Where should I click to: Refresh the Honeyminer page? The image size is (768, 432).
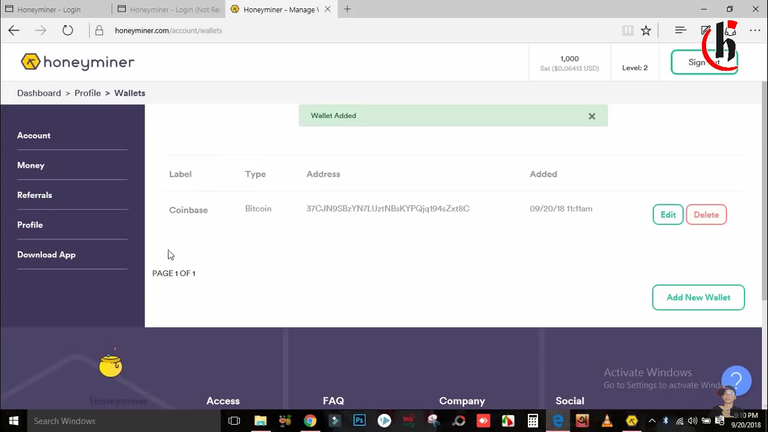[68, 30]
